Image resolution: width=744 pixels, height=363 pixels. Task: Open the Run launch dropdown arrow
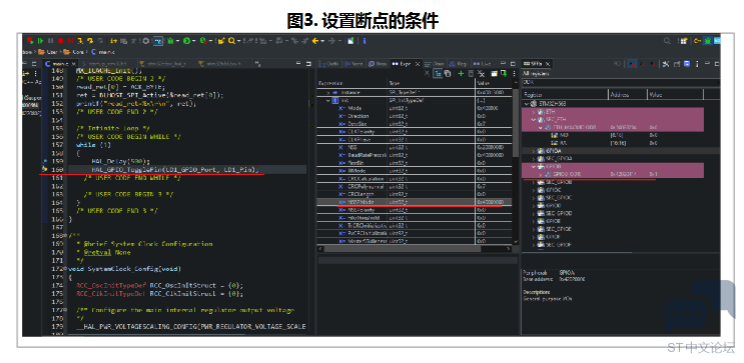194,41
